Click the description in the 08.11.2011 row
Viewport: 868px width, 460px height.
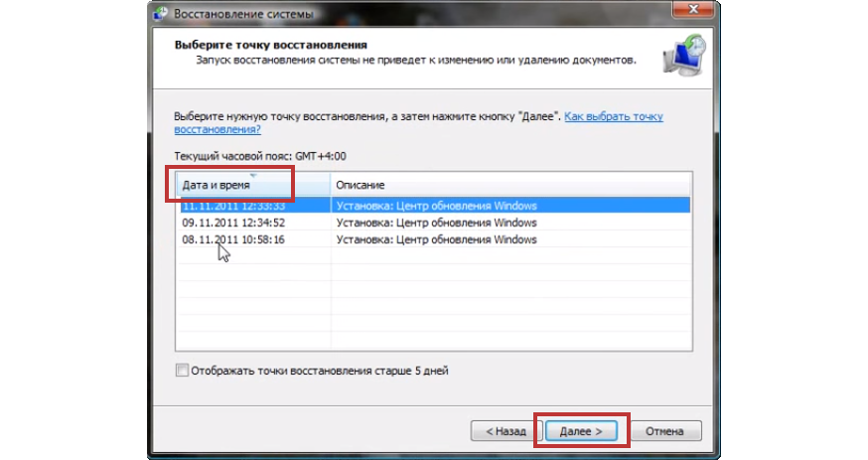[x=436, y=239]
